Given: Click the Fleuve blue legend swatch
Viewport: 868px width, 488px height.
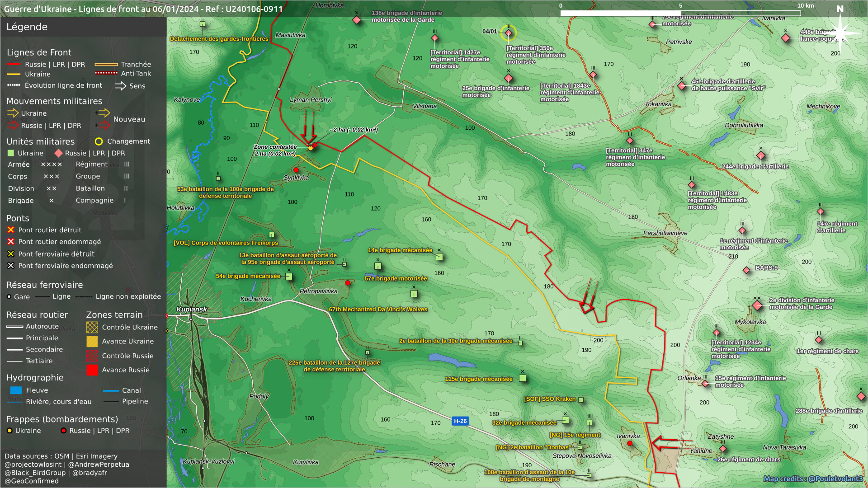Looking at the screenshot, I should pyautogui.click(x=16, y=390).
